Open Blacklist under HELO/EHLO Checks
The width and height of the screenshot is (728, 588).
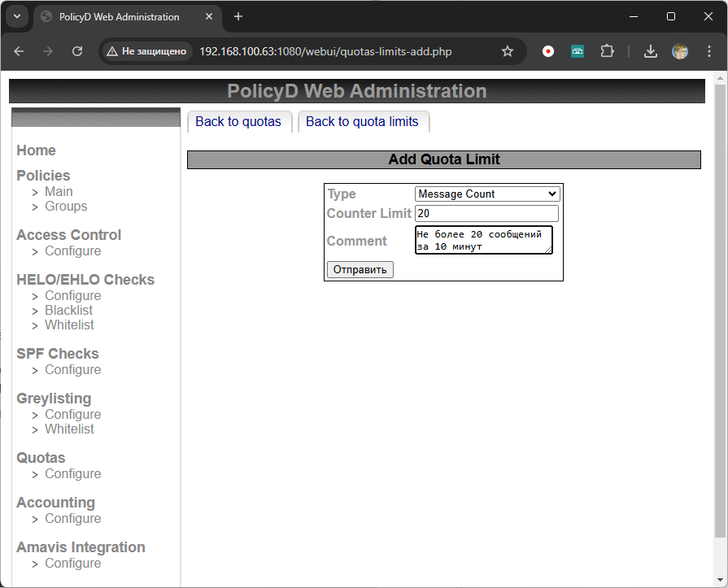[68, 310]
